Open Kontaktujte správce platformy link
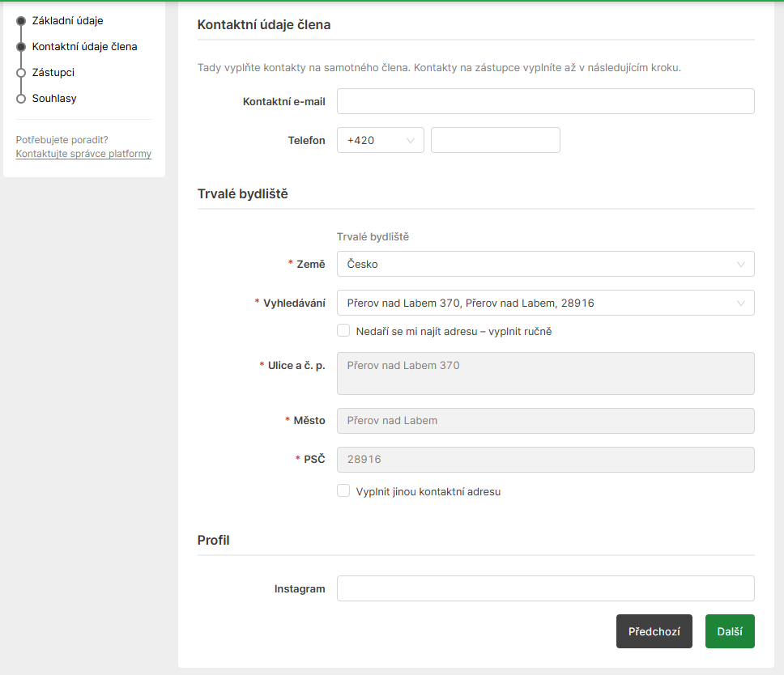 pos(83,154)
